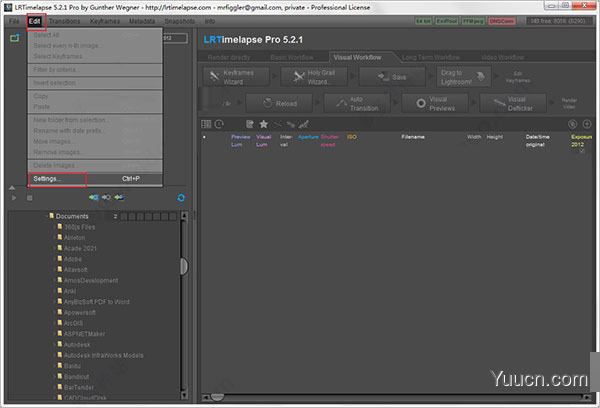600x408 pixels.
Task: Open the Transitions menu
Action: pos(64,21)
